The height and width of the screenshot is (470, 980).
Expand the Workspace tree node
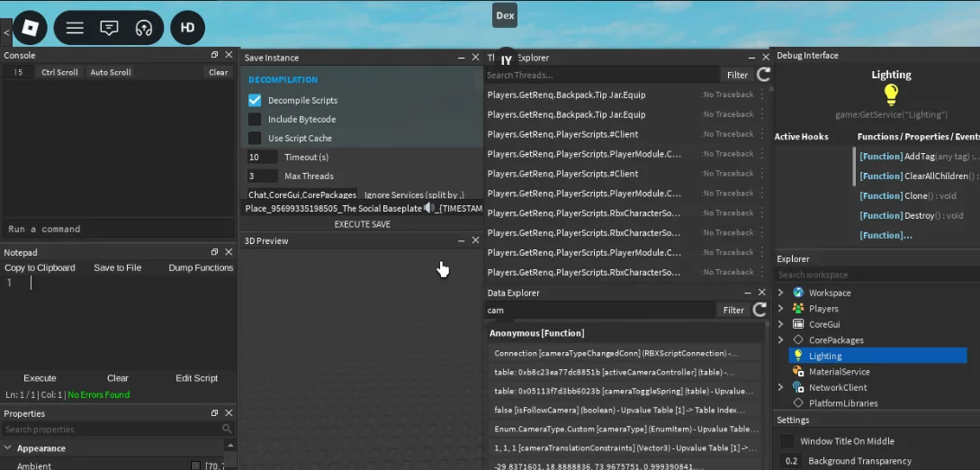click(x=780, y=293)
